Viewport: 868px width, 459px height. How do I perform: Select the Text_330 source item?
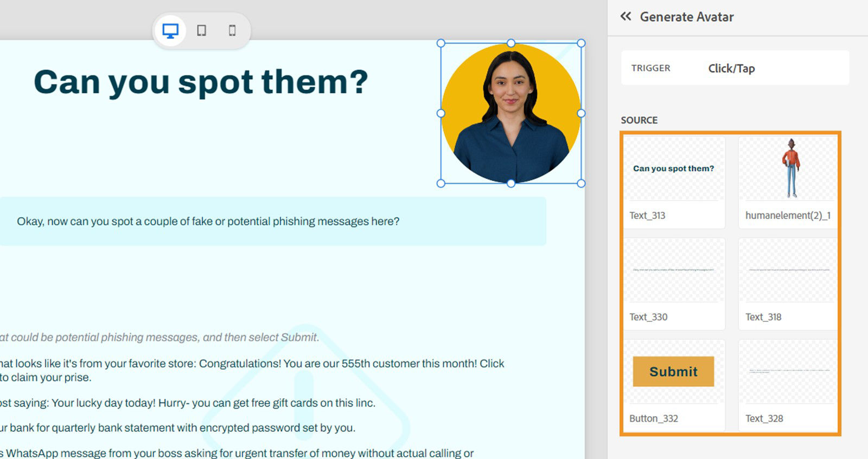[x=674, y=283]
